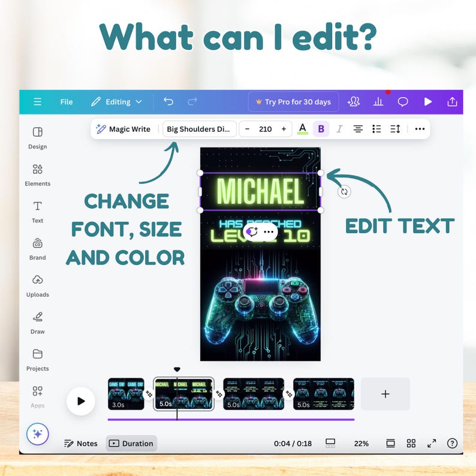
Task: Decrease font size with minus button
Action: coord(247,129)
